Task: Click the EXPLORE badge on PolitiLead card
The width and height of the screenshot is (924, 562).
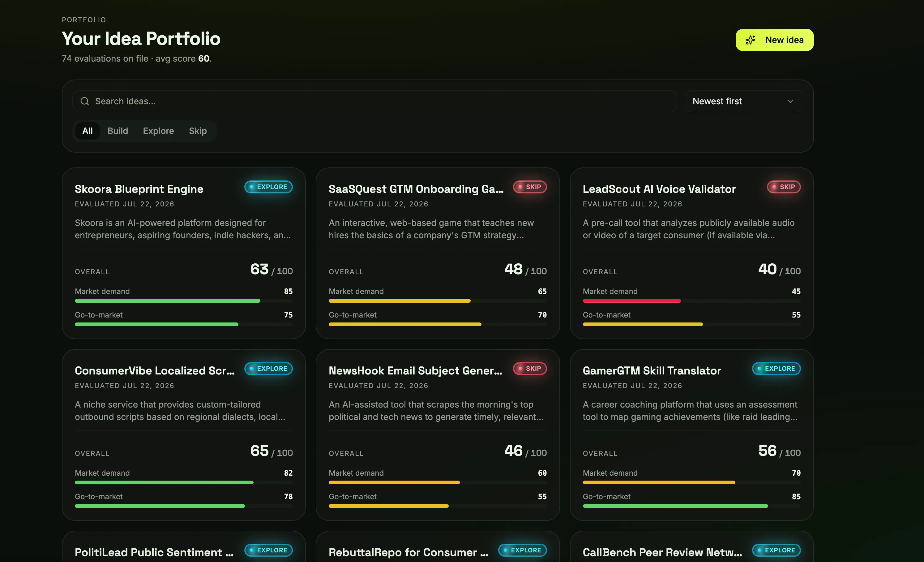Action: pos(268,550)
